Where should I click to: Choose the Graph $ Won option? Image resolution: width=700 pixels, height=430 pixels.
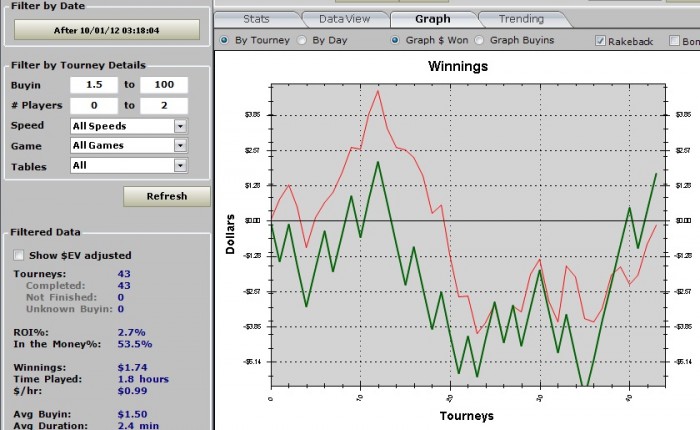[x=395, y=40]
